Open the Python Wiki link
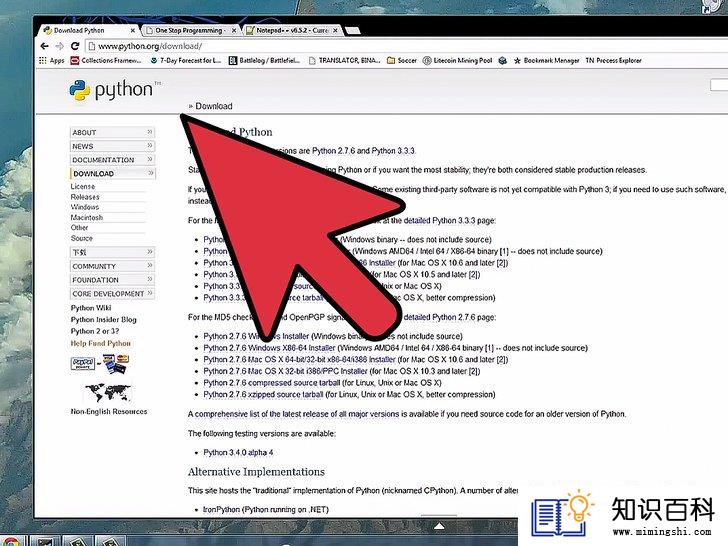 [91, 308]
